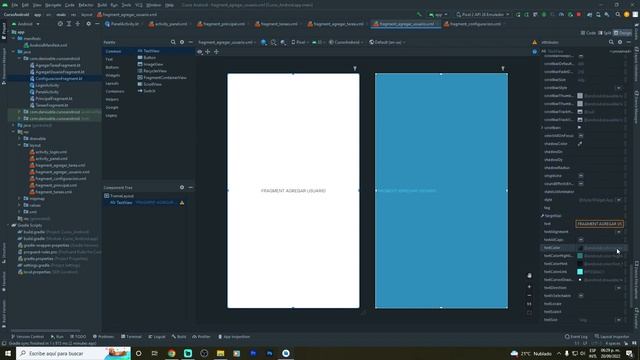Screen dimensions: 640x360
Task: Click the textColorHint dark color swatch
Action: [x=580, y=264]
